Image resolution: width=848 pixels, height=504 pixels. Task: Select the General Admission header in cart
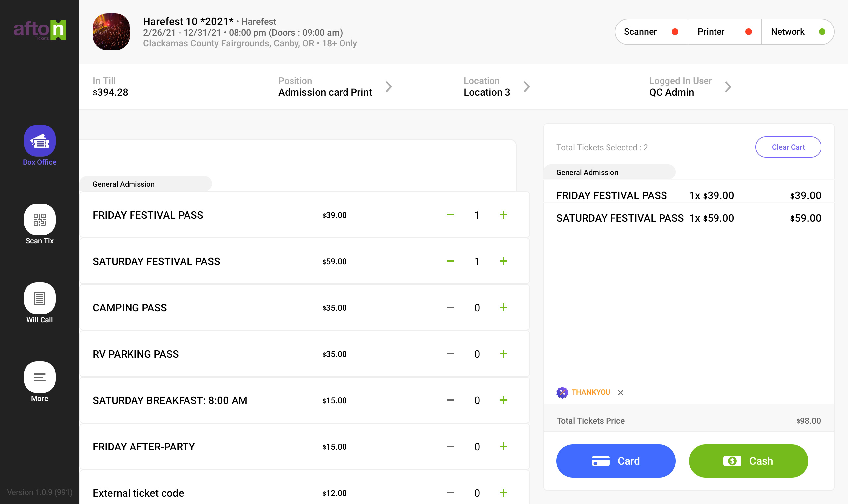click(610, 172)
